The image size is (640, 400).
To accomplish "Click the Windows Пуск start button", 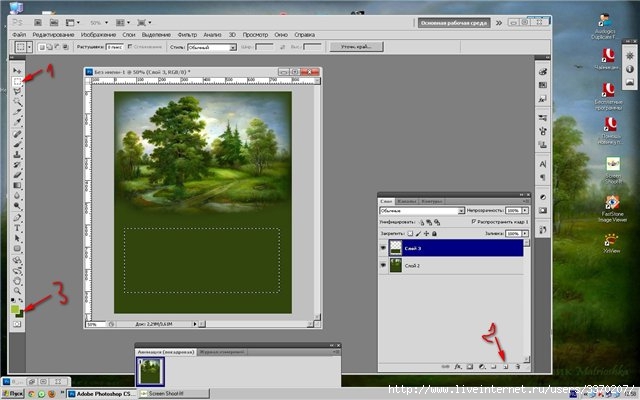I will (x=12, y=394).
